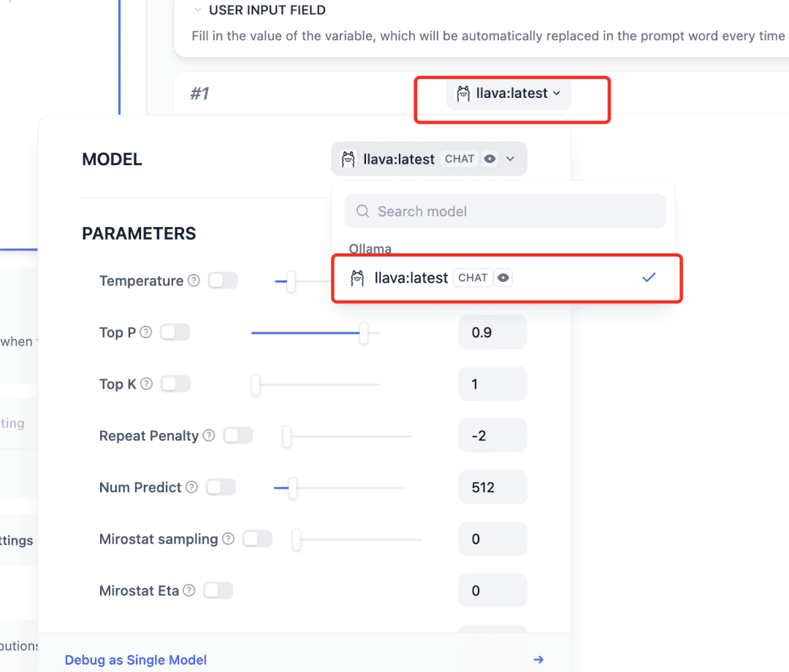Click the Top K value box showing 1
The image size is (789, 672).
(x=492, y=383)
